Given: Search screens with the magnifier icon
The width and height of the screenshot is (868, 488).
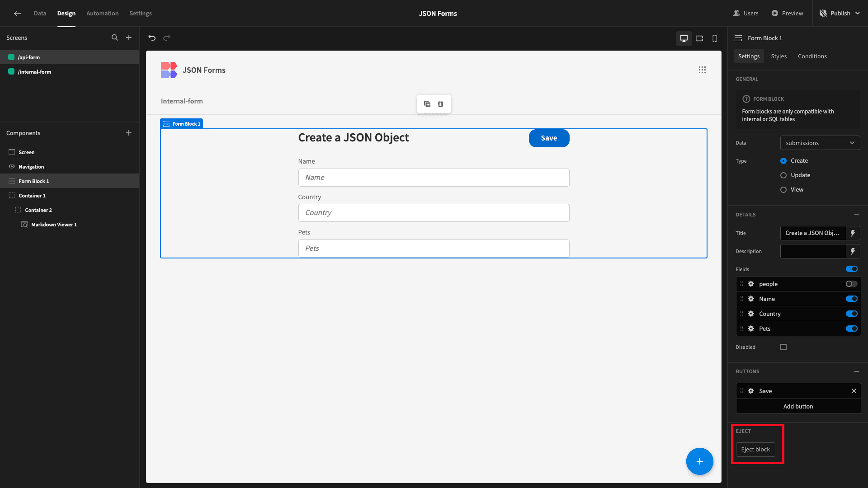Looking at the screenshot, I should tap(115, 38).
